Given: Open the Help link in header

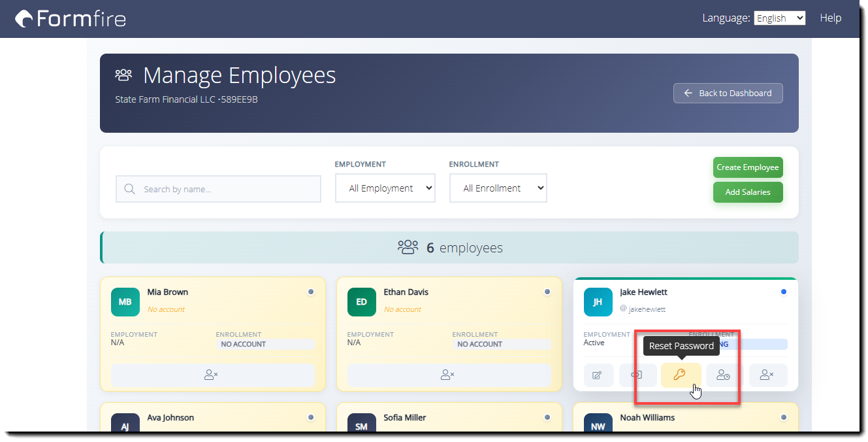Looking at the screenshot, I should point(831,18).
